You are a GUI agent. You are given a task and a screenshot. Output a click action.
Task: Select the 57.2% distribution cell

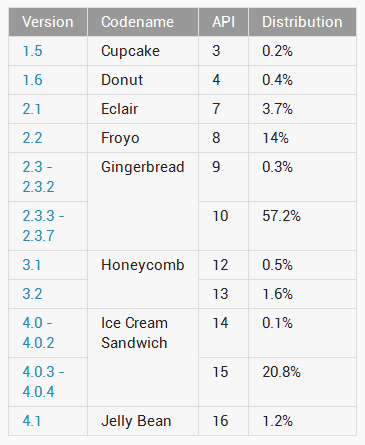(302, 226)
